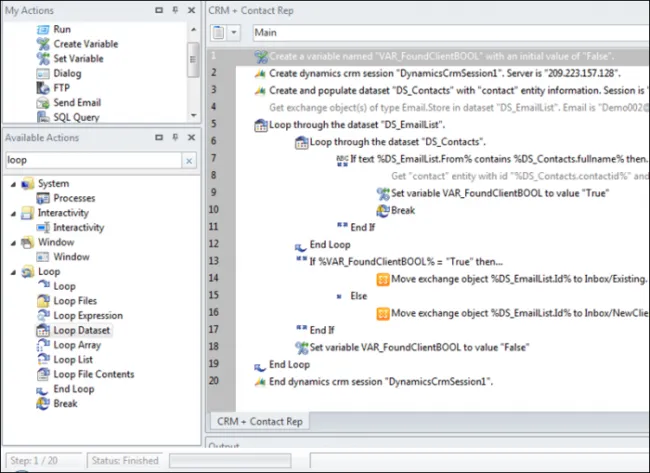Screen dimensions: 650x473
Task: Pick the Loop Array action icon
Action: click(44, 345)
